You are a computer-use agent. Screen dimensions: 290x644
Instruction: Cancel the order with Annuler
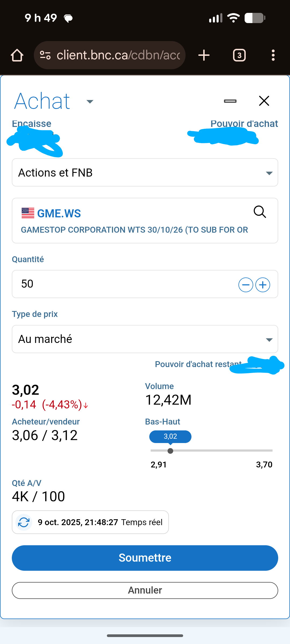tap(145, 590)
